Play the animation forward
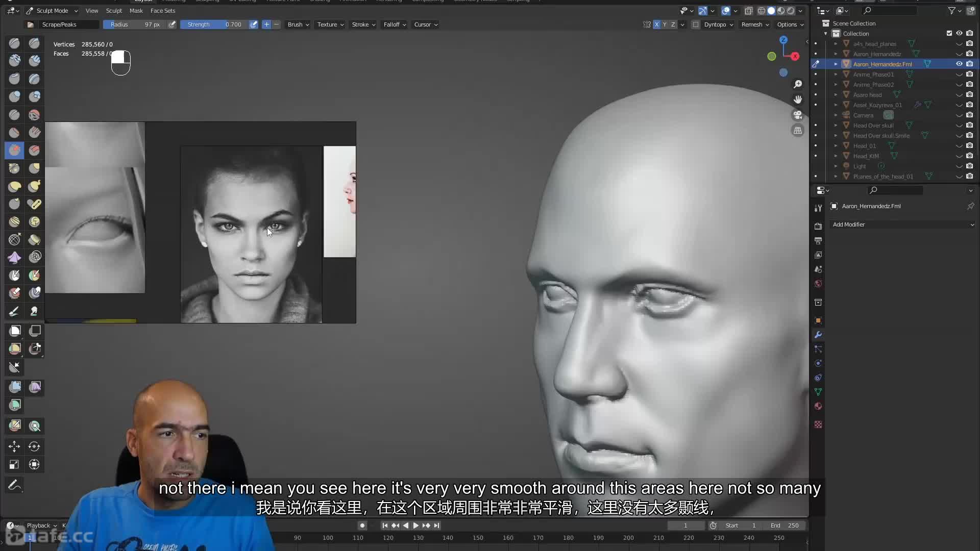 (415, 525)
